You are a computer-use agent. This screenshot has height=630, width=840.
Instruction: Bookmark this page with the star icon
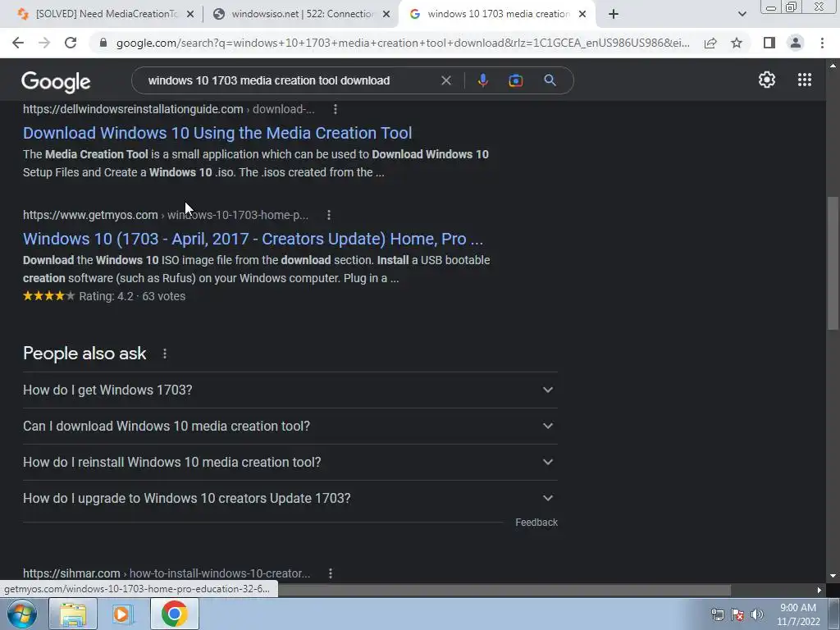point(737,43)
